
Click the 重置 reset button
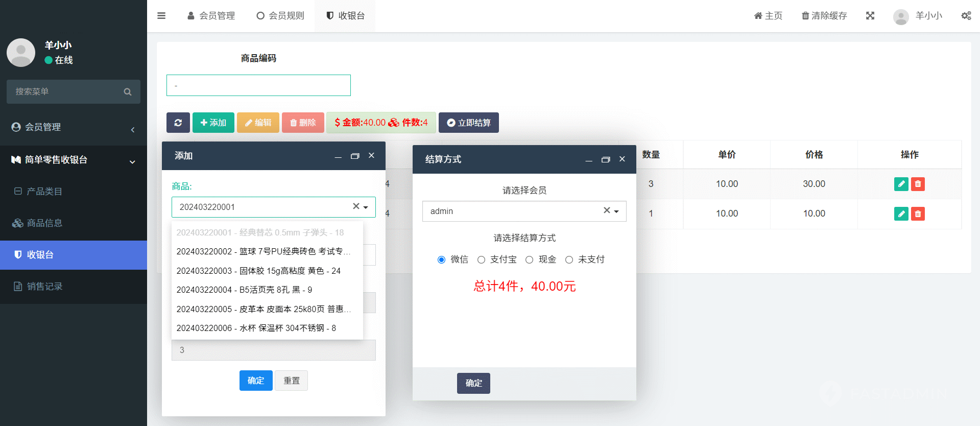click(292, 381)
